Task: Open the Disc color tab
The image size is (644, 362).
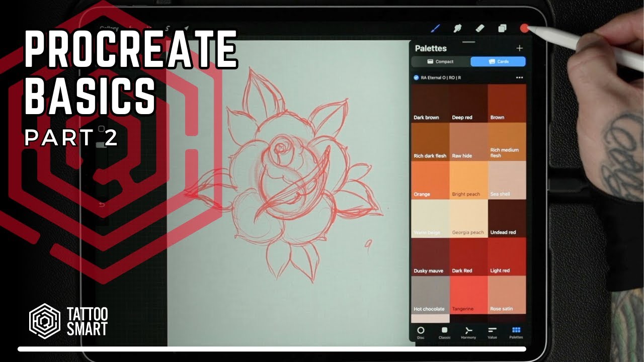Action: coord(421,332)
